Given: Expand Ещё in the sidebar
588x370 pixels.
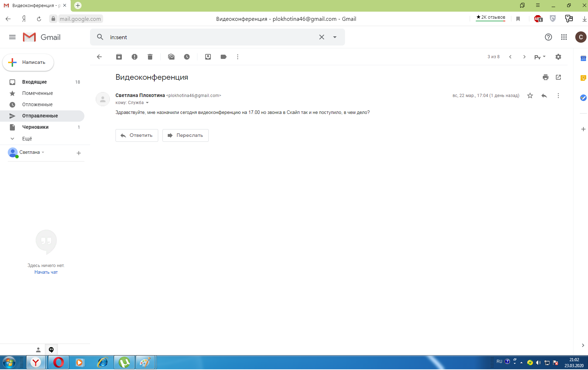Looking at the screenshot, I should coord(27,139).
